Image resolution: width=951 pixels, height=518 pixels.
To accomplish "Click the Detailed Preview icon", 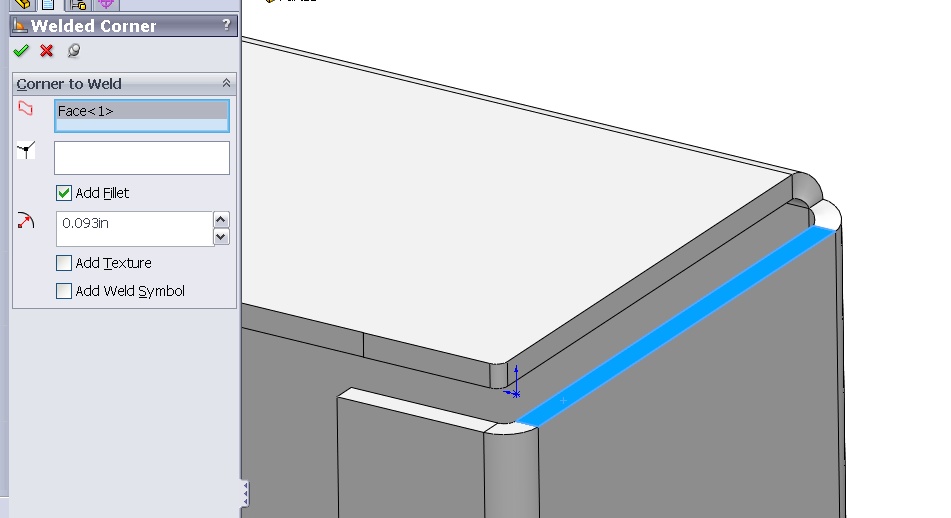I will [74, 51].
